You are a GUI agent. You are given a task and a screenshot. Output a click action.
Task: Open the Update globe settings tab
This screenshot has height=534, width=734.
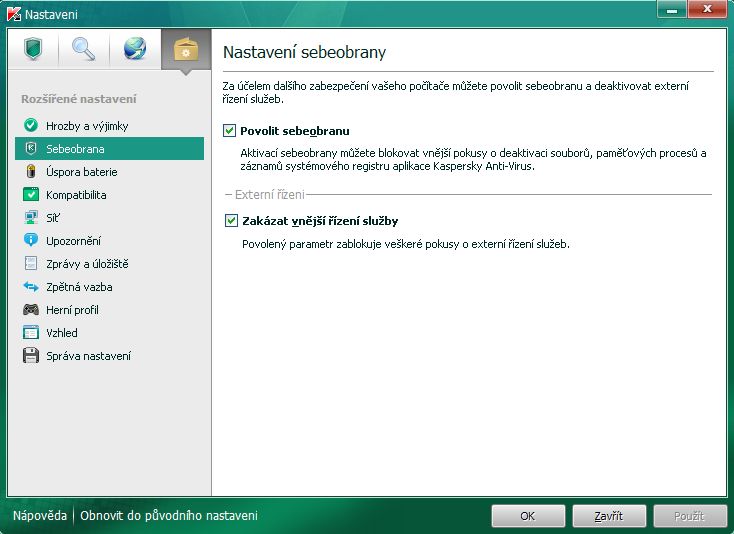click(x=135, y=49)
